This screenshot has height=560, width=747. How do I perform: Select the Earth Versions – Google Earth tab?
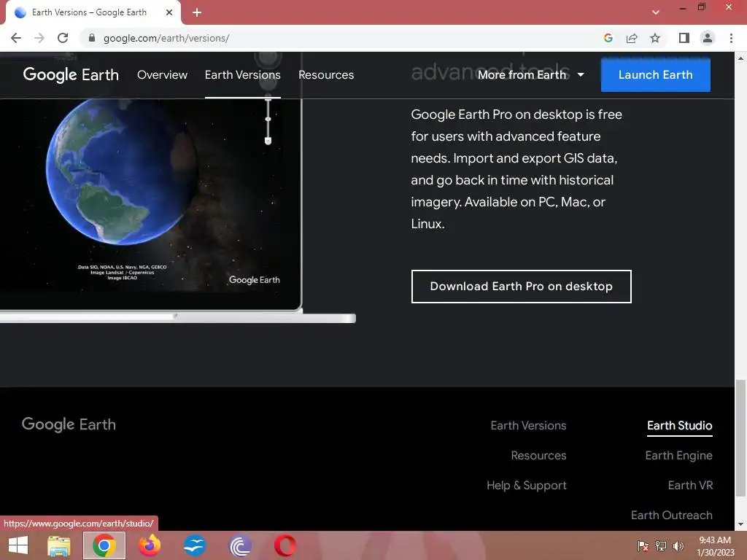pos(89,12)
